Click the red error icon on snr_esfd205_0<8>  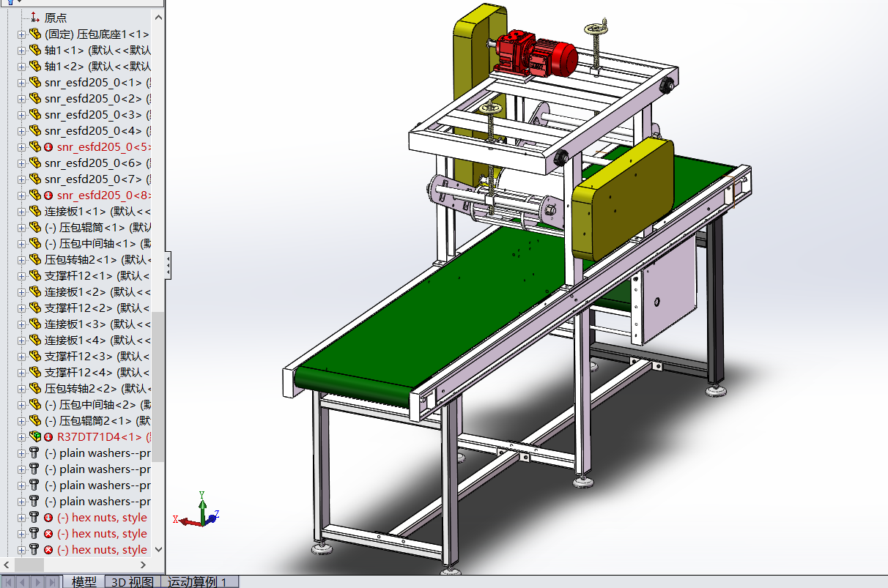tap(48, 196)
